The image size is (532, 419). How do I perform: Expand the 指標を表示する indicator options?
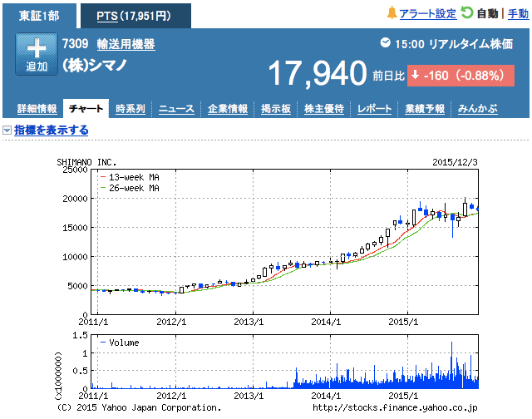pyautogui.click(x=51, y=131)
